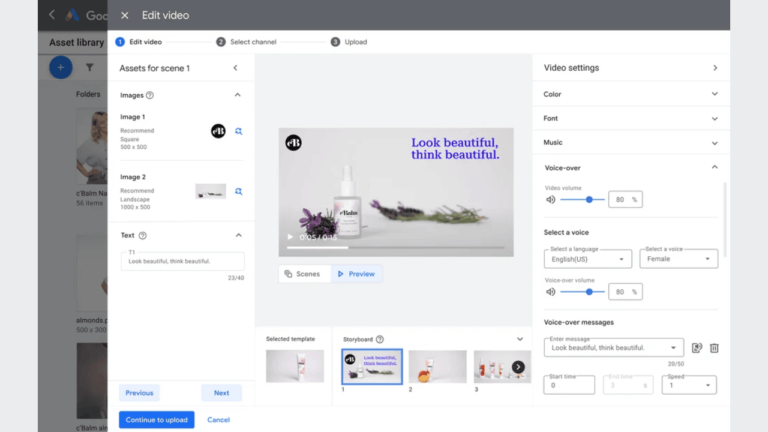Open help icon next to Storyboard
The height and width of the screenshot is (432, 768).
pyautogui.click(x=380, y=339)
